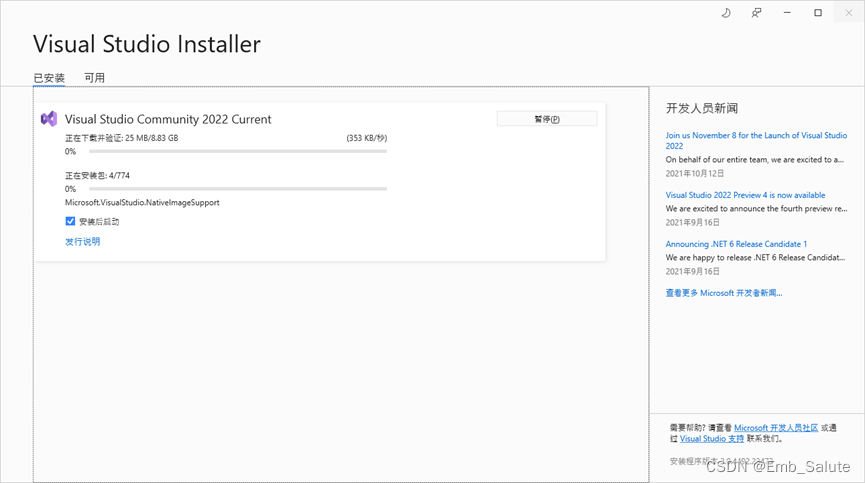Open the Visual Studio 支持 link
Viewport: 865px width, 483px height.
[x=712, y=439]
